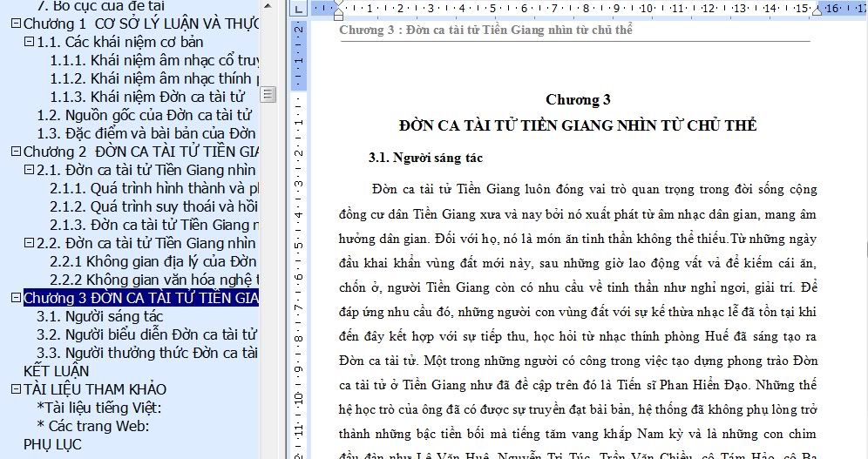Select 2.1. Đờn ca tài tử Tiền Giang entry

[146, 170]
